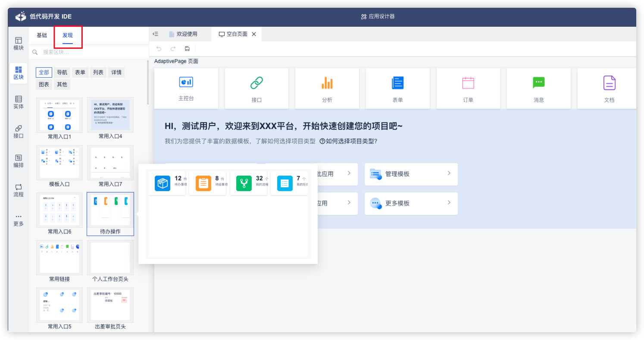The image size is (644, 340).
Task: Switch to the 基础 tab
Action: 42,35
